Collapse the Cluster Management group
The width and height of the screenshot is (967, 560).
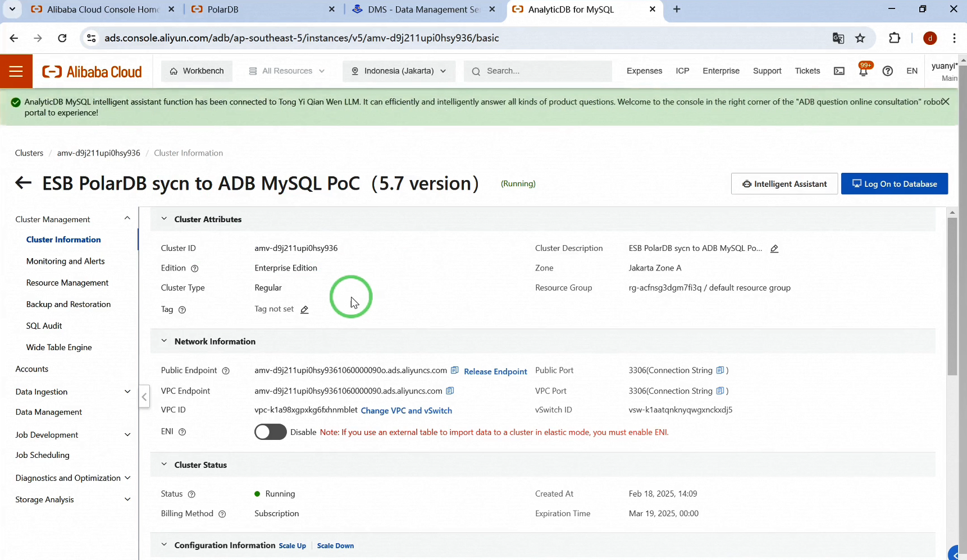[x=127, y=219]
